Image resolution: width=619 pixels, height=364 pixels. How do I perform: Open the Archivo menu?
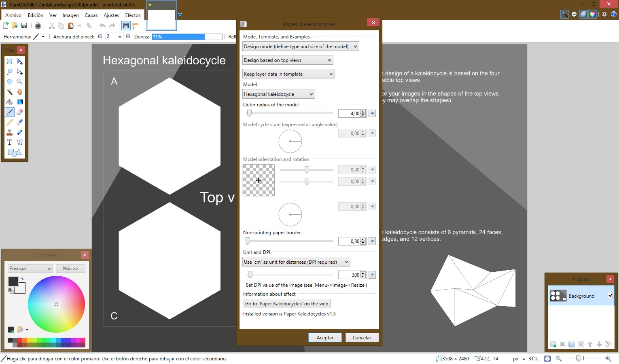pos(13,15)
